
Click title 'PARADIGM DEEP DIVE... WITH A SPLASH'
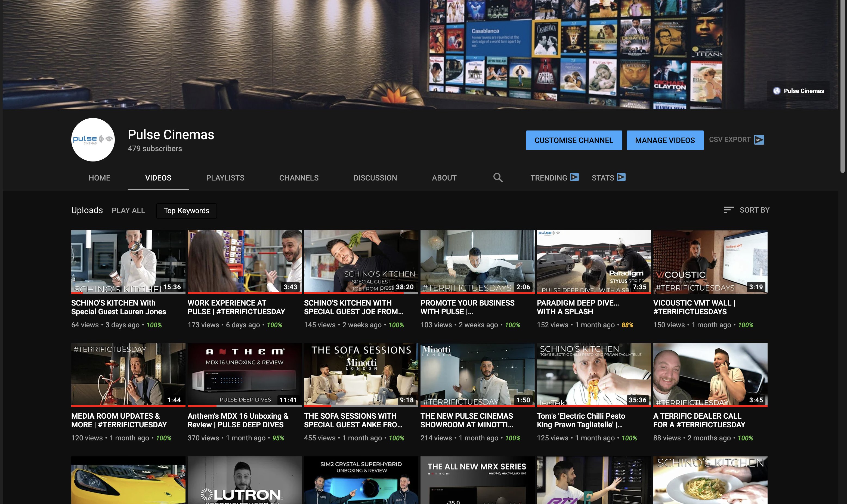(578, 307)
